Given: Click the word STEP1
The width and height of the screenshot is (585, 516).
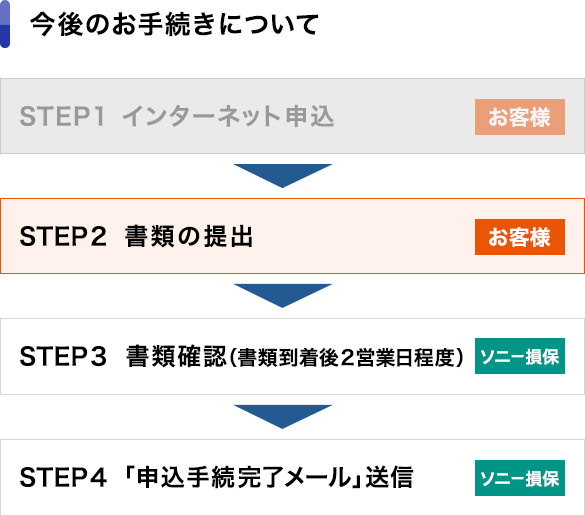Looking at the screenshot, I should coord(62,116).
